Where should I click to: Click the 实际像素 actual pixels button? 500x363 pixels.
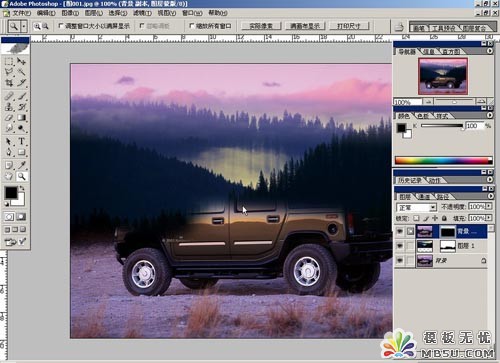(x=261, y=26)
